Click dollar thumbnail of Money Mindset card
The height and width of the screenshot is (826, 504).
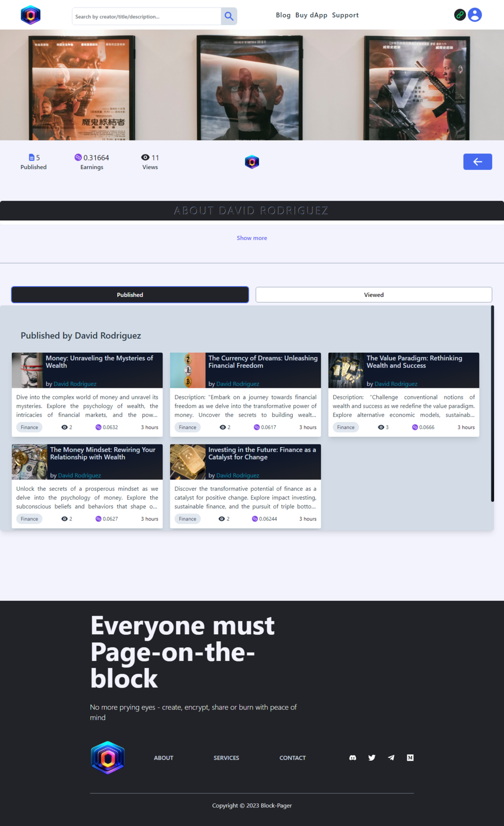pos(30,462)
